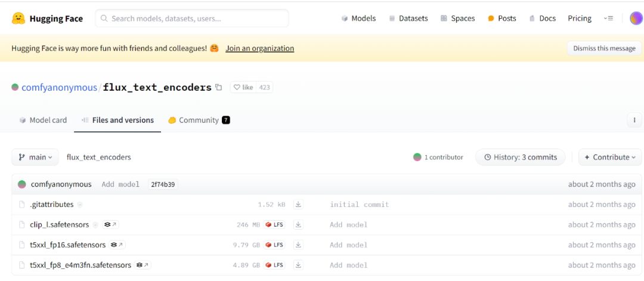Click the contributor avatar next to 1 contributor

pyautogui.click(x=417, y=157)
